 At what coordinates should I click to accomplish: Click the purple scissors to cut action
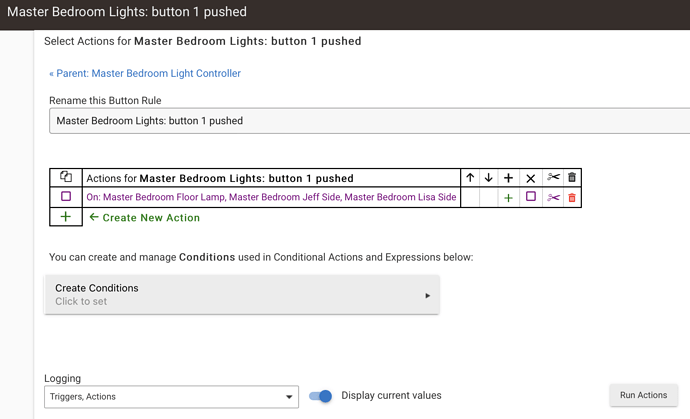click(x=553, y=198)
